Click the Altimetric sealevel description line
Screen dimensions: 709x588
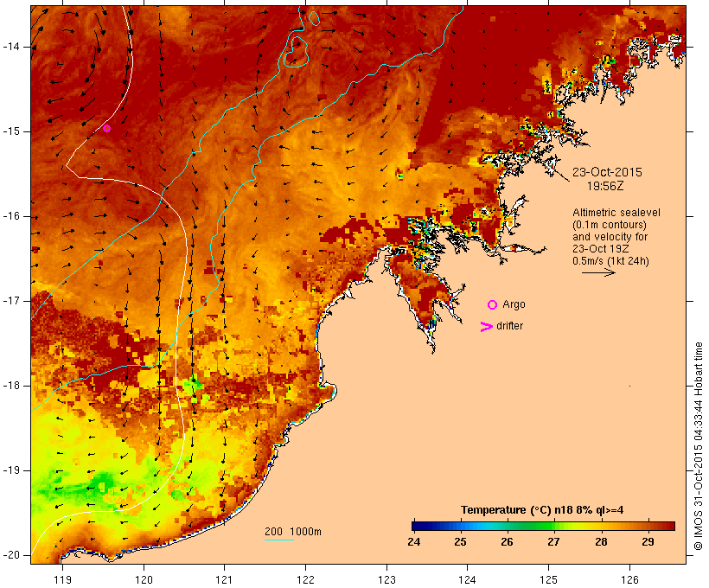(x=616, y=213)
